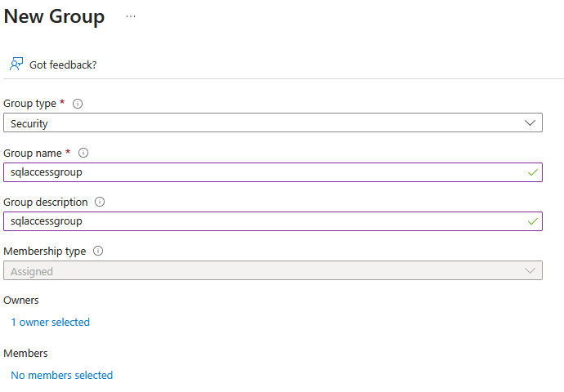
Task: Click the New Group page title
Action: [x=54, y=16]
